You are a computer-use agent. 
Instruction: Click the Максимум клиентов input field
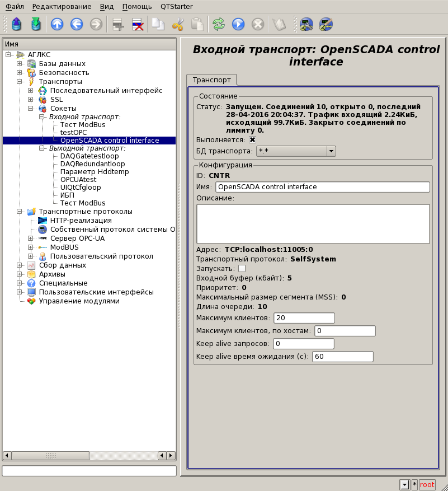click(303, 318)
